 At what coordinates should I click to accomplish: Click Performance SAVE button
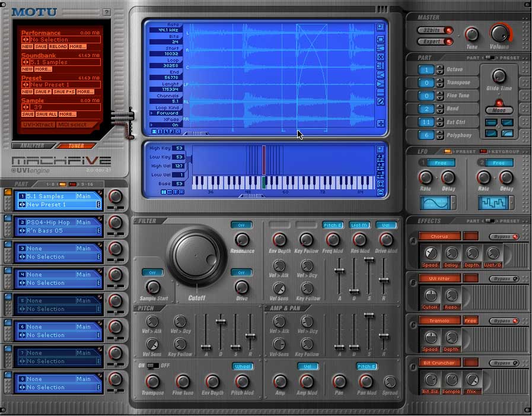point(41,46)
